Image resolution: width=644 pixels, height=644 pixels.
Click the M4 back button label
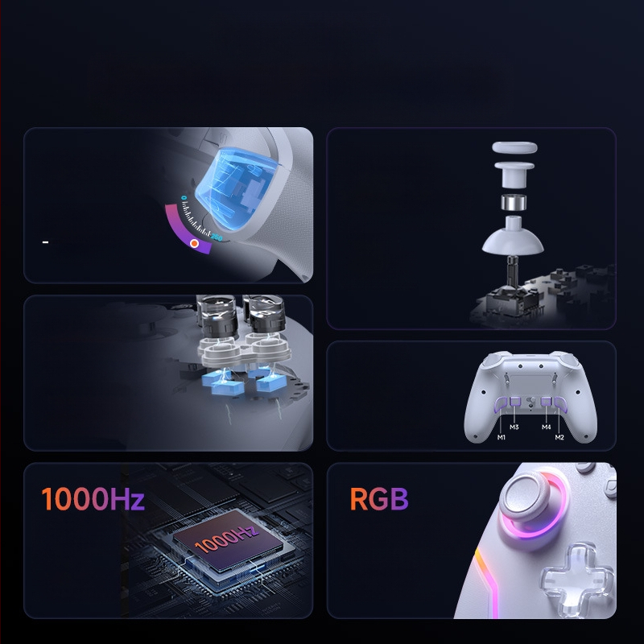546,427
